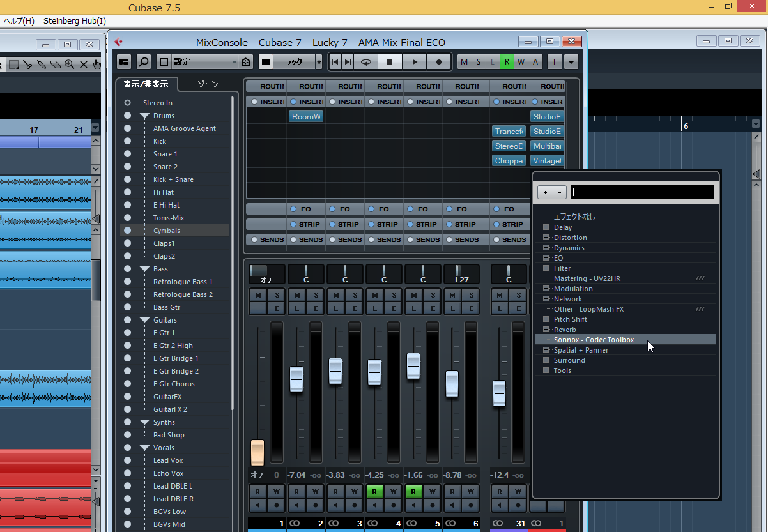The height and width of the screenshot is (532, 768).
Task: Open the Trancef insert plugin slot
Action: click(x=509, y=132)
